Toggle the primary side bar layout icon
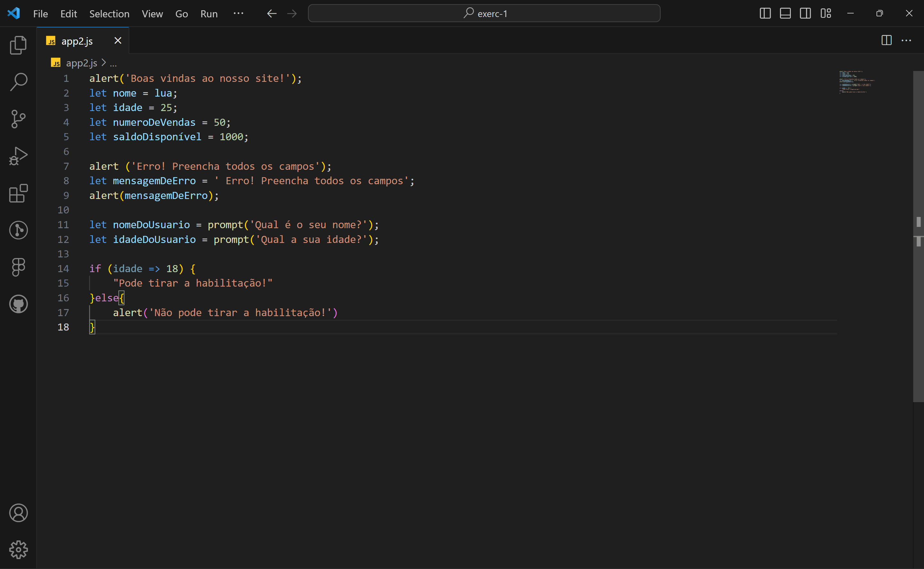 tap(765, 13)
